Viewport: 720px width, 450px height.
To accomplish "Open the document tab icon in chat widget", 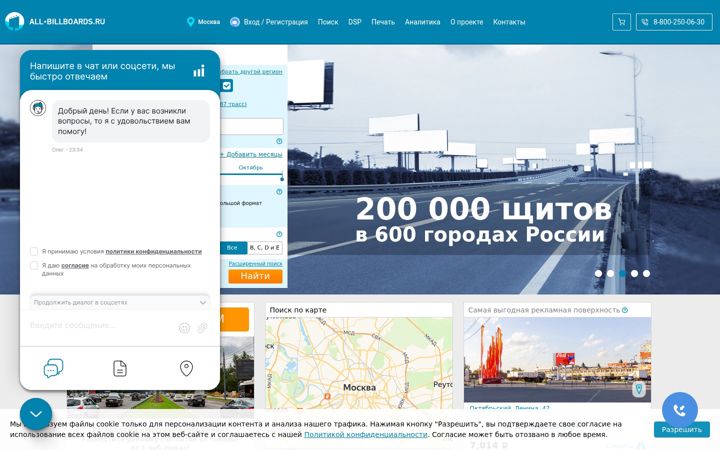I will point(120,368).
